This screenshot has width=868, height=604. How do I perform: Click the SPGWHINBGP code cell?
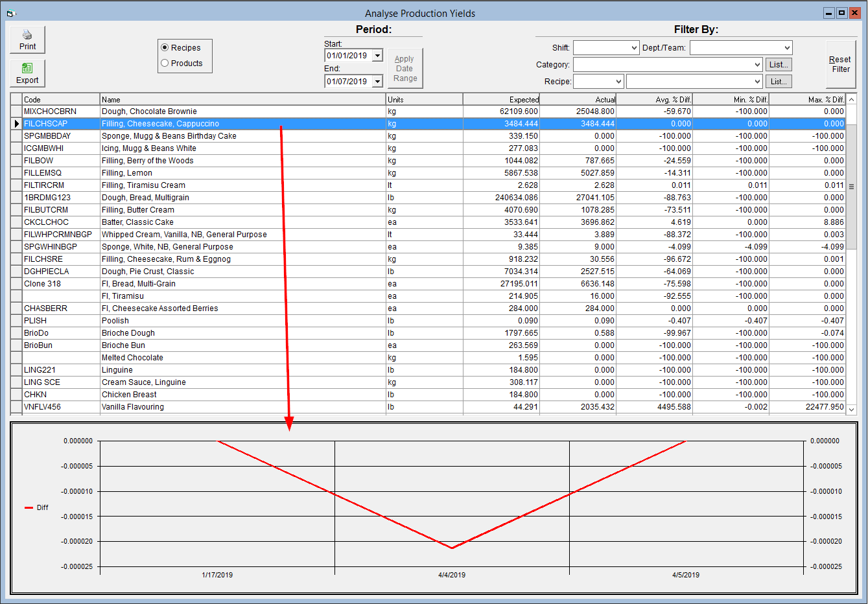click(x=61, y=247)
